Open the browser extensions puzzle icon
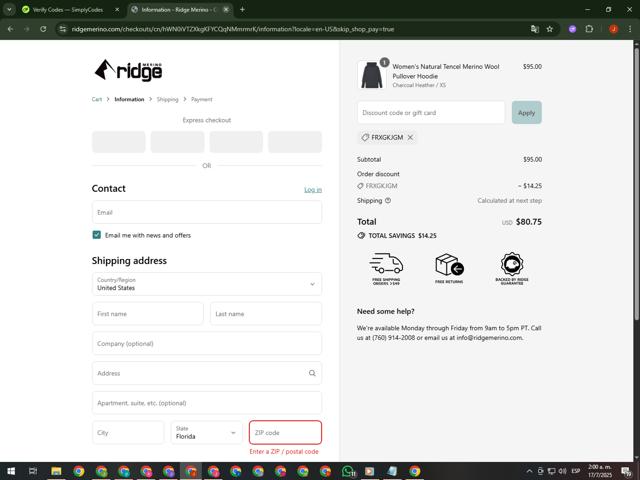This screenshot has width=640, height=480. 589,29
